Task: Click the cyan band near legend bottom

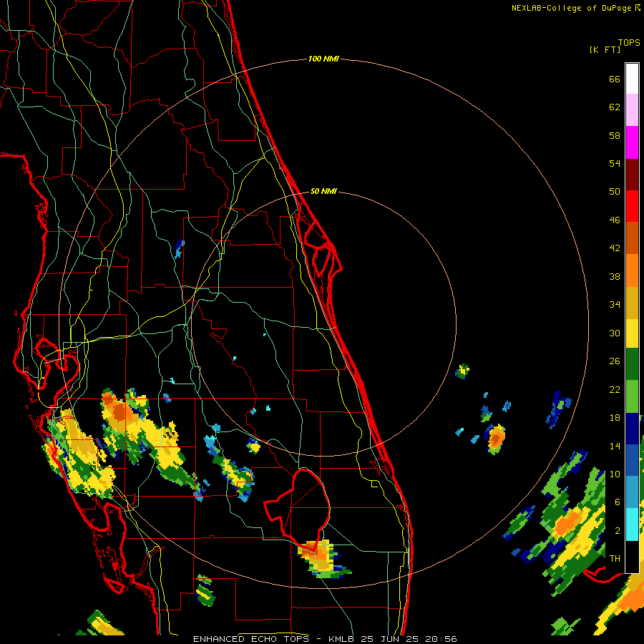Action: tap(632, 525)
